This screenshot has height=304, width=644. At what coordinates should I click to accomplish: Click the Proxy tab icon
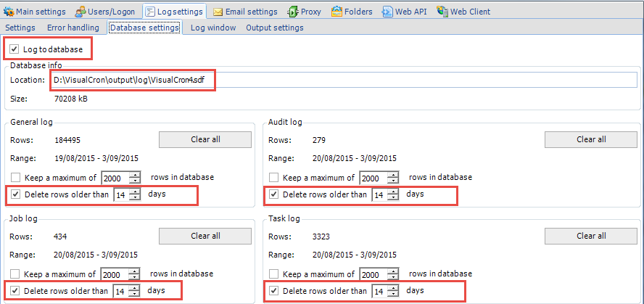292,12
